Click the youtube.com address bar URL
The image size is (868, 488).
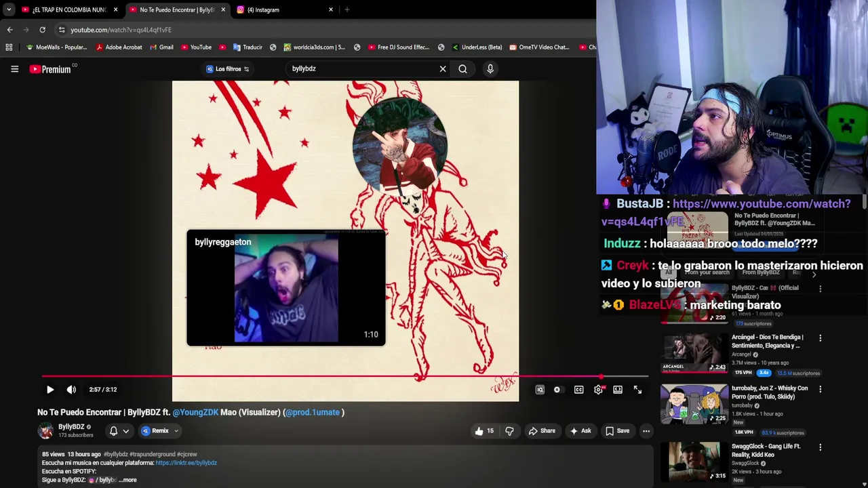121,30
